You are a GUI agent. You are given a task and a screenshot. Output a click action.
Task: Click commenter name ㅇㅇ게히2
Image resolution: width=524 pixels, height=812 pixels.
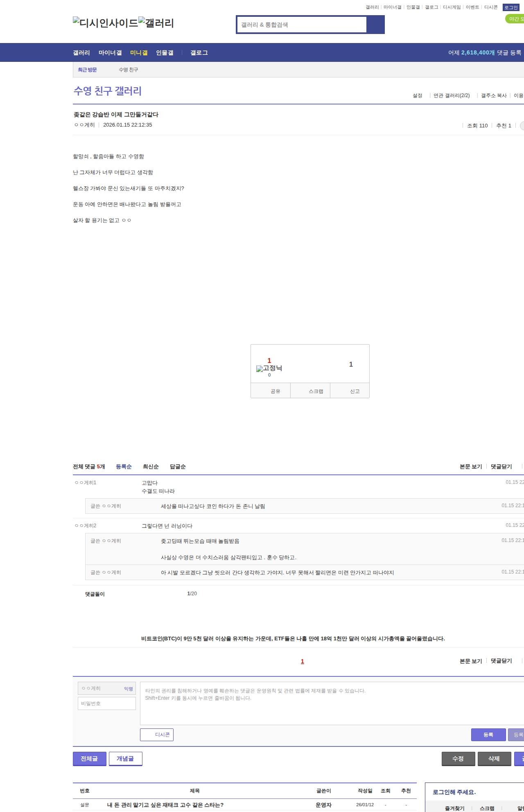click(86, 526)
